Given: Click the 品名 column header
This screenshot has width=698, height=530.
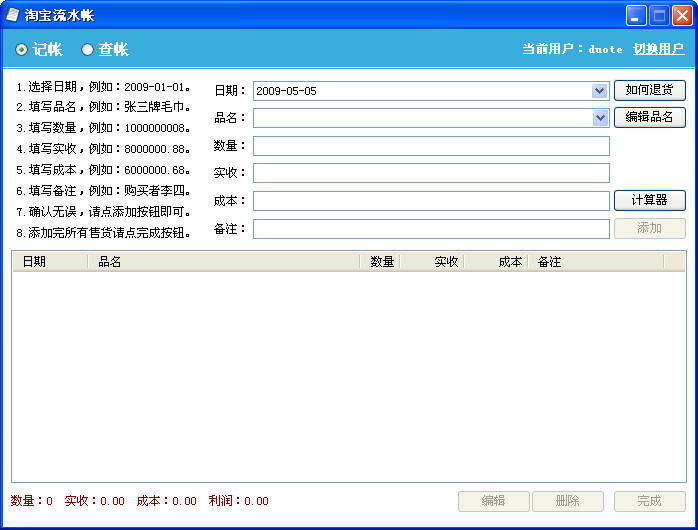Looking at the screenshot, I should click(x=224, y=262).
